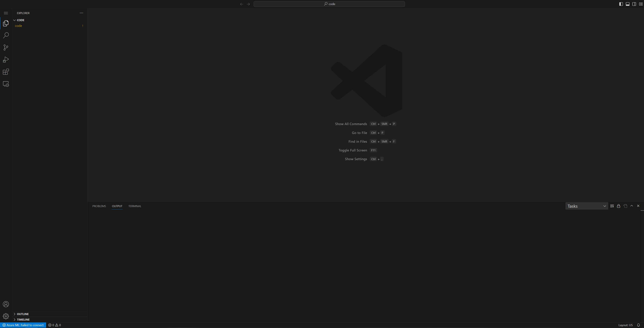Click the notifications bell in status bar
The height and width of the screenshot is (328, 644).
pos(638,325)
